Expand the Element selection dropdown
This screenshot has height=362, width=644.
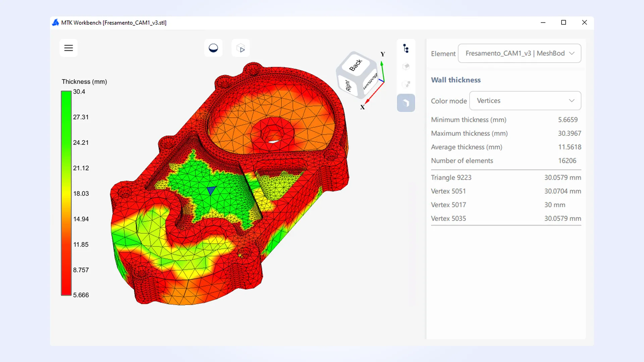coord(519,53)
